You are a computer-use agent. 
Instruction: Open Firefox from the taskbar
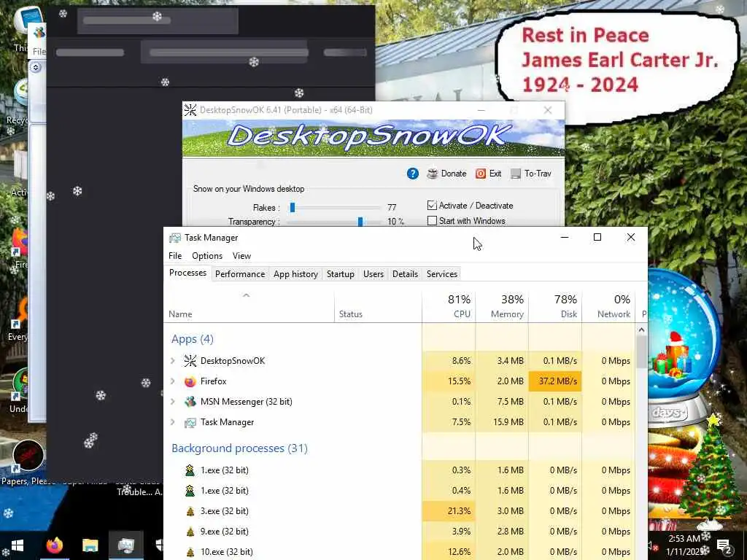(54, 545)
